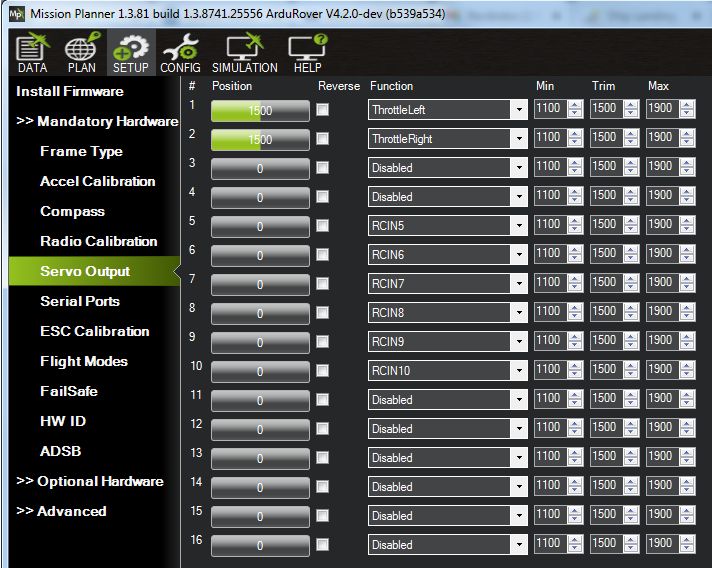The width and height of the screenshot is (712, 568).
Task: Click the SETUP gear icon
Action: click(130, 54)
